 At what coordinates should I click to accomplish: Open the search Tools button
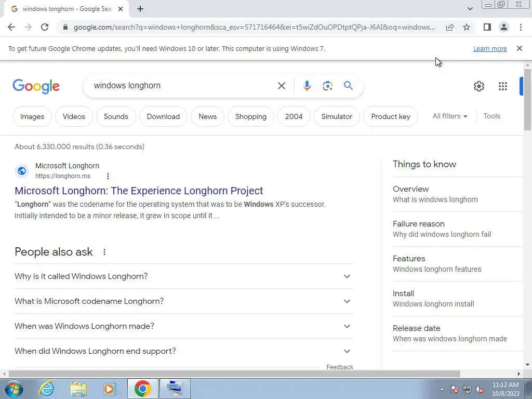491,116
